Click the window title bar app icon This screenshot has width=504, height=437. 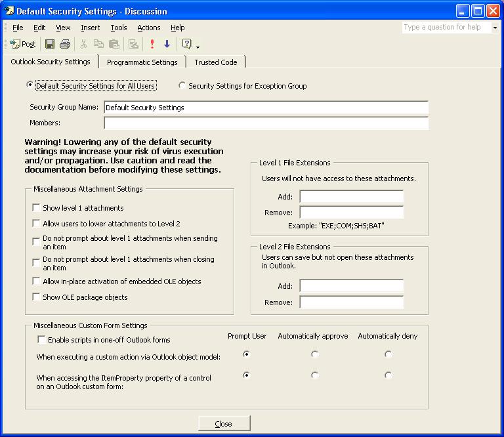9,11
